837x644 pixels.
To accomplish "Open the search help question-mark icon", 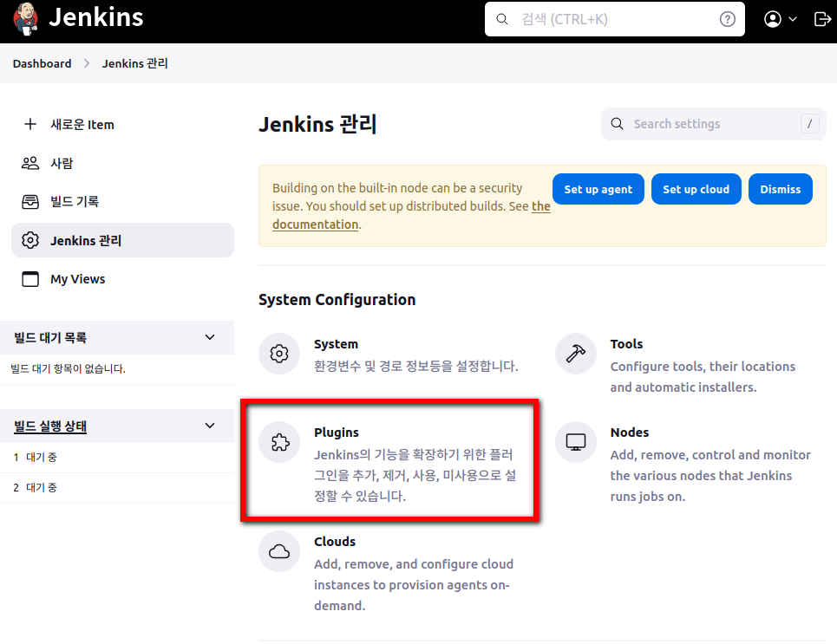I will (727, 19).
